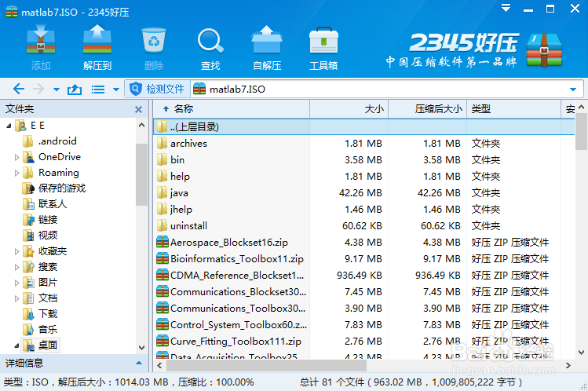The height and width of the screenshot is (391, 588).
Task: Go forward with the right arrow
Action: (38, 90)
